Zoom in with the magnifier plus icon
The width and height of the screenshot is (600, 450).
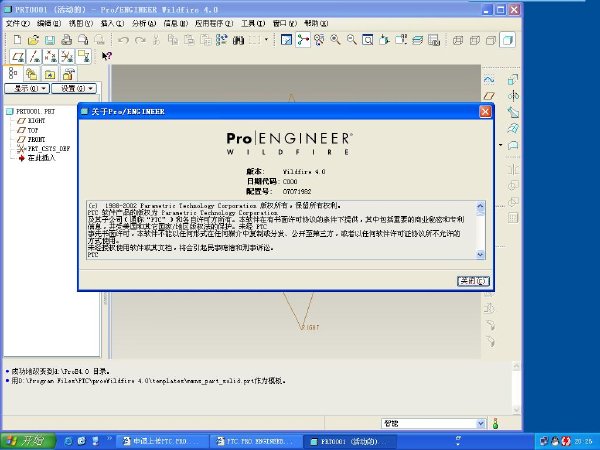(x=336, y=40)
